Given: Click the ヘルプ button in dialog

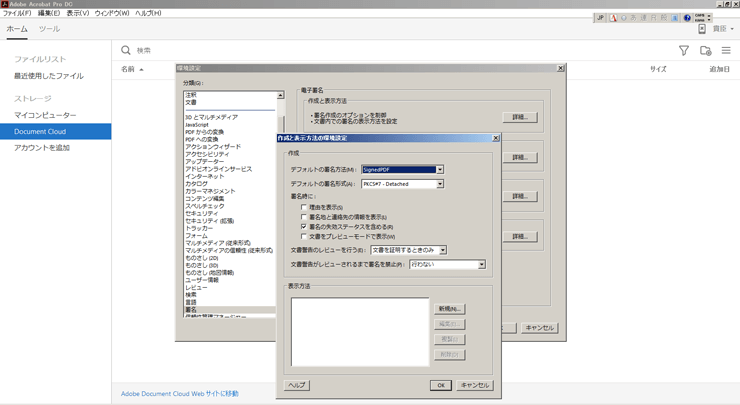Looking at the screenshot, I should click(297, 385).
